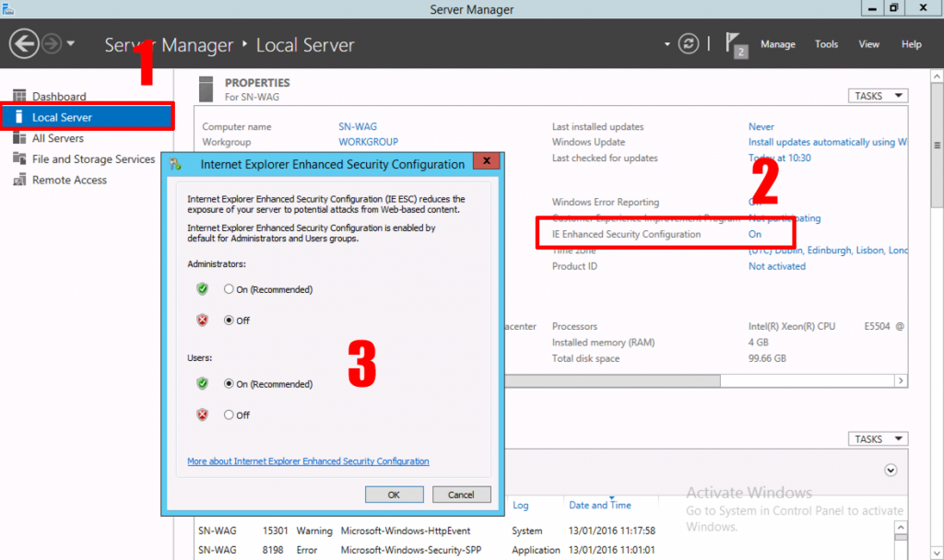Click the refresh icon in header
Screen dimensions: 944x560
tap(688, 44)
